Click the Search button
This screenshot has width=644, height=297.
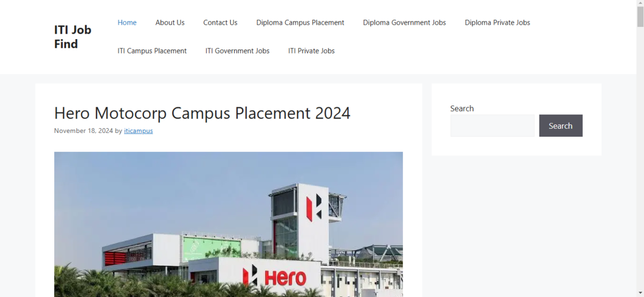tap(561, 125)
